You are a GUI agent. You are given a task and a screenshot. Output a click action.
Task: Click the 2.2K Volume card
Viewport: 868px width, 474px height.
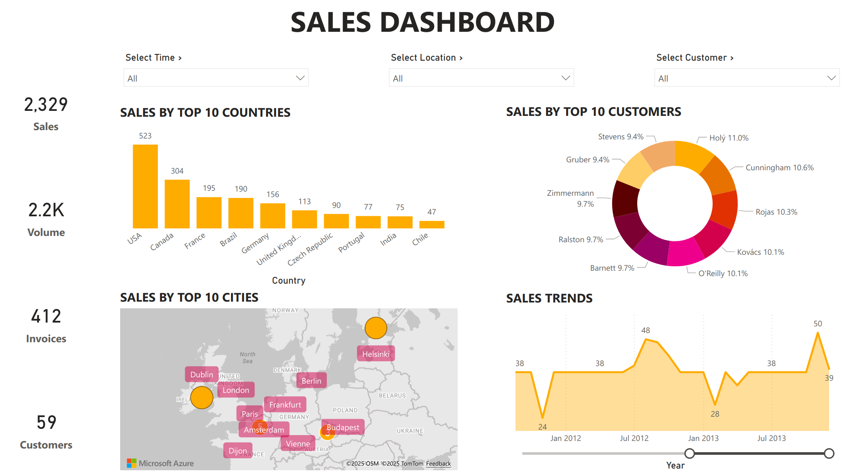point(46,220)
